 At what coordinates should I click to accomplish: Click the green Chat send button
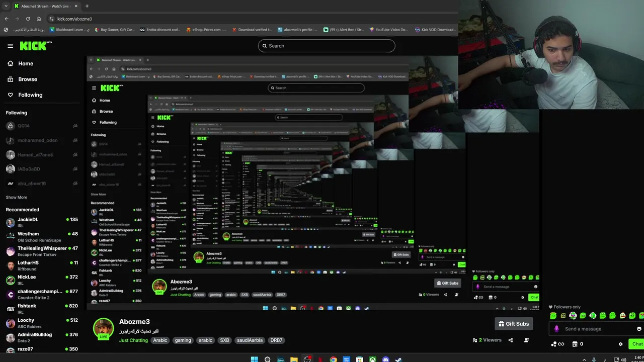click(x=636, y=344)
